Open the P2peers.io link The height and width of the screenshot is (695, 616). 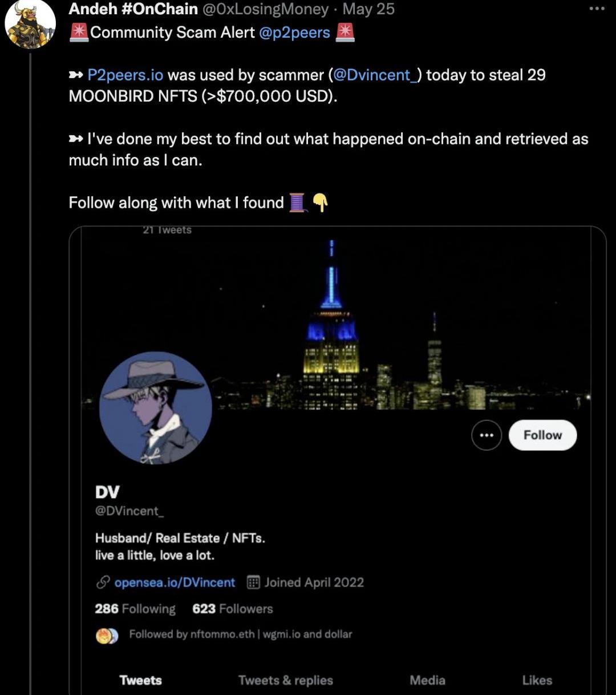tap(125, 75)
